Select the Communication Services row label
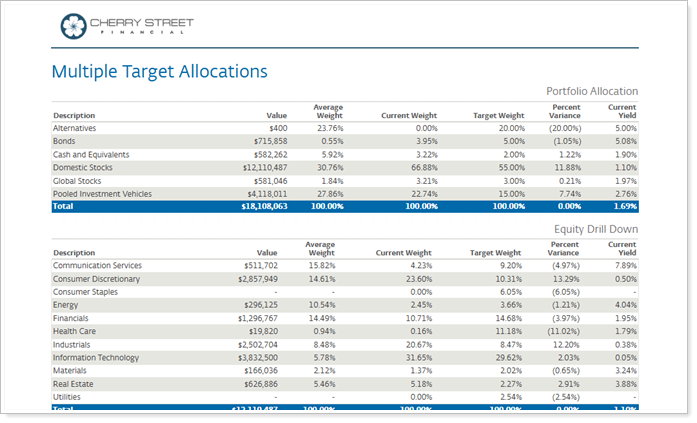Viewport: 697px width, 423px height. (x=97, y=266)
